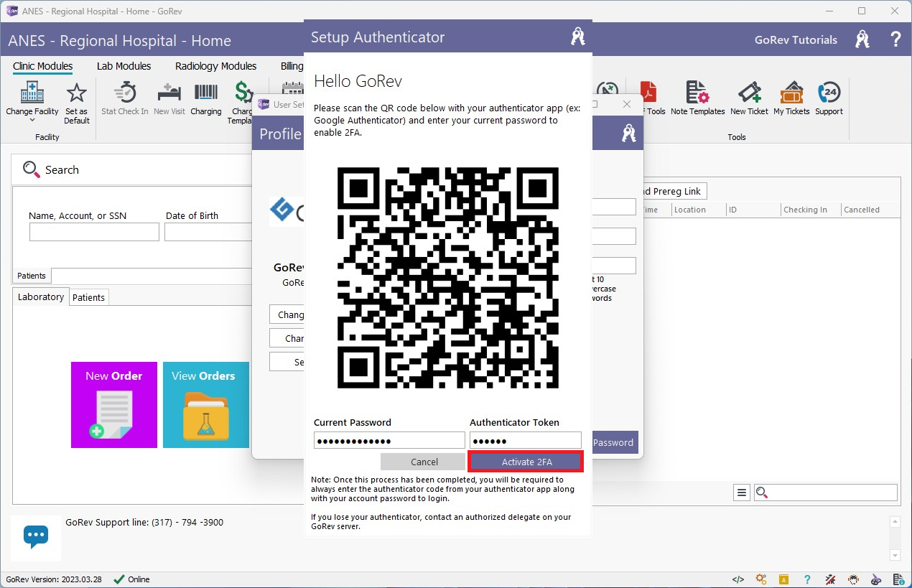Click the filter search box at bottom right
The height and width of the screenshot is (588, 912).
(x=826, y=493)
